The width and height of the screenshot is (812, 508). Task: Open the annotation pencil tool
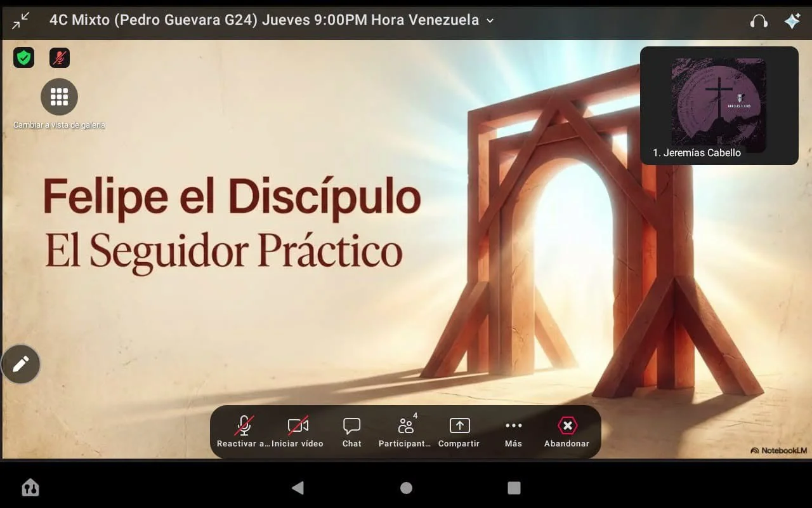point(21,364)
